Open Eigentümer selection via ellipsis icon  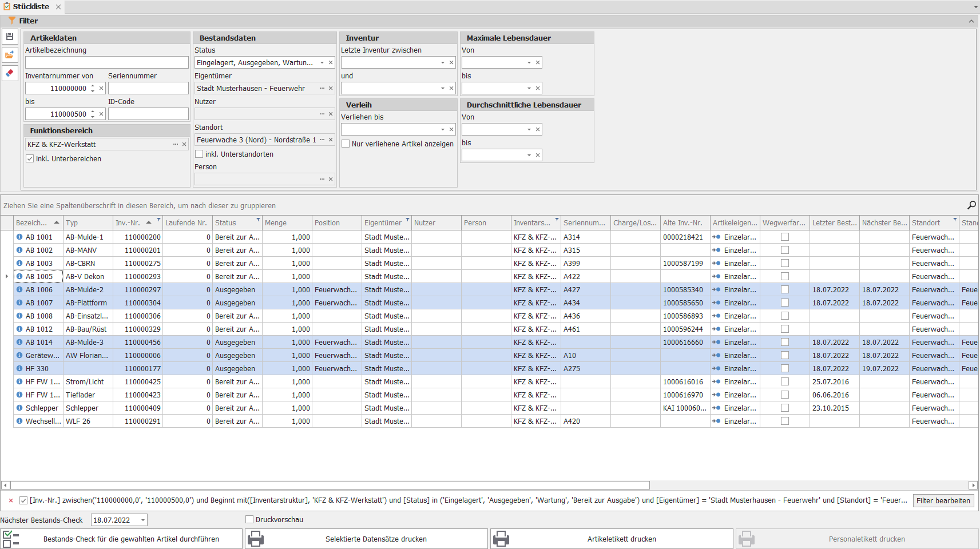pos(322,89)
